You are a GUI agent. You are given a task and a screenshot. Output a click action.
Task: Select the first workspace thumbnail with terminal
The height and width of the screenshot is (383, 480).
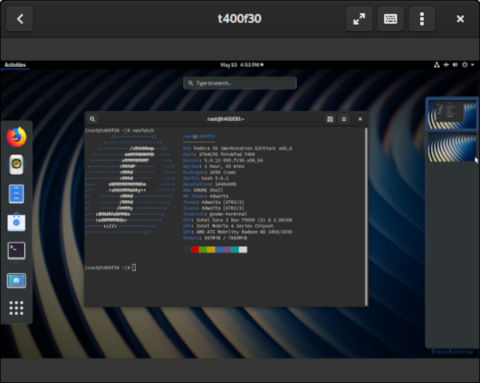pos(452,114)
